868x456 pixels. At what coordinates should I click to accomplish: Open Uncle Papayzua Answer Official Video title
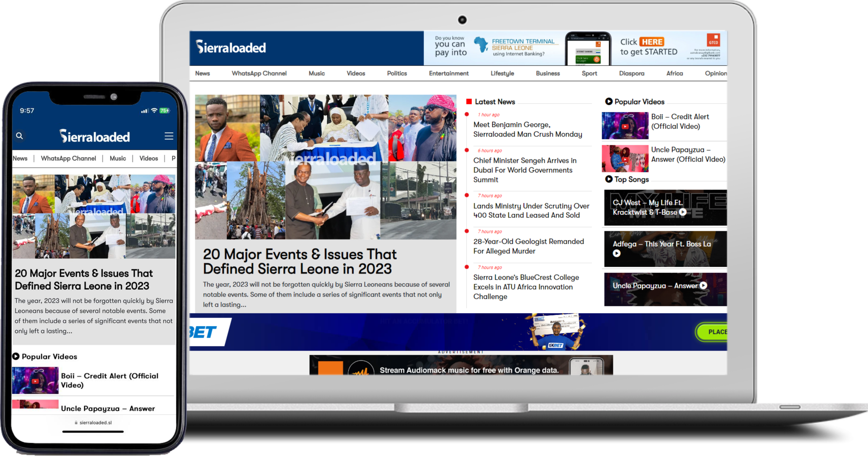[688, 154]
